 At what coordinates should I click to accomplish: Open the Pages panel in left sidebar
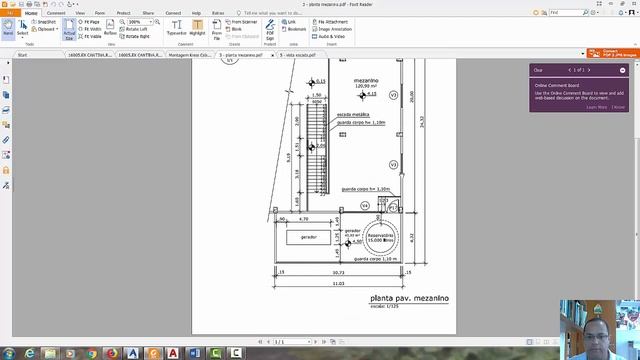(6, 95)
